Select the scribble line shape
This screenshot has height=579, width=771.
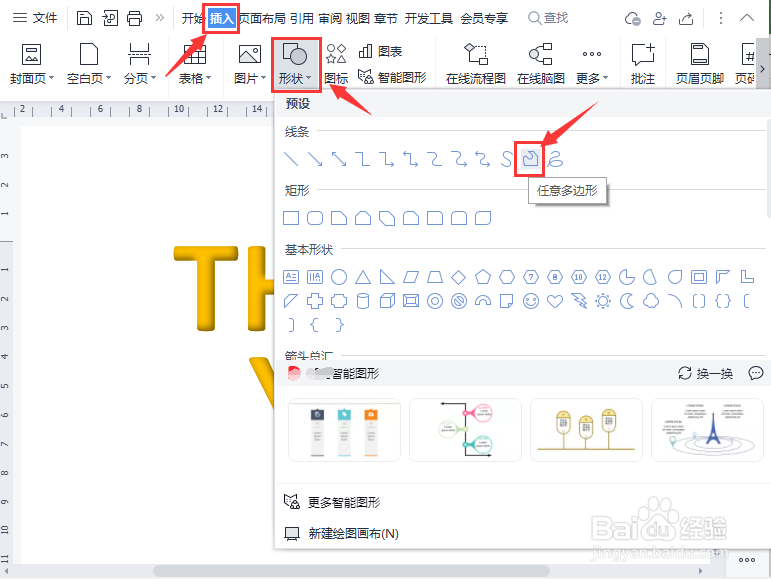555,159
